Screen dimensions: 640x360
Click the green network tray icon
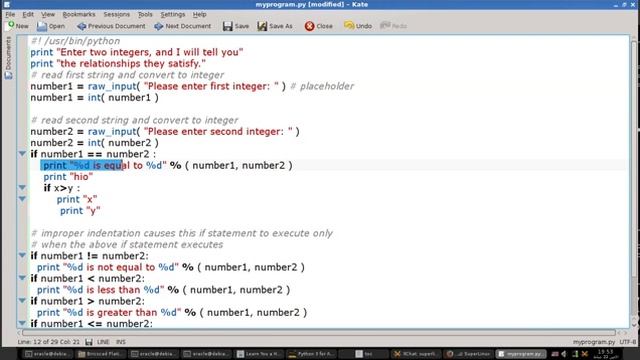(575, 354)
